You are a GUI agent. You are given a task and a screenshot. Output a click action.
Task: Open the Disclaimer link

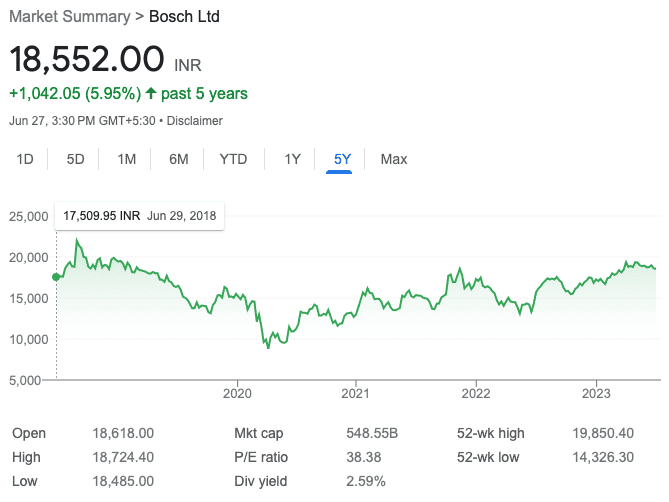coord(194,121)
